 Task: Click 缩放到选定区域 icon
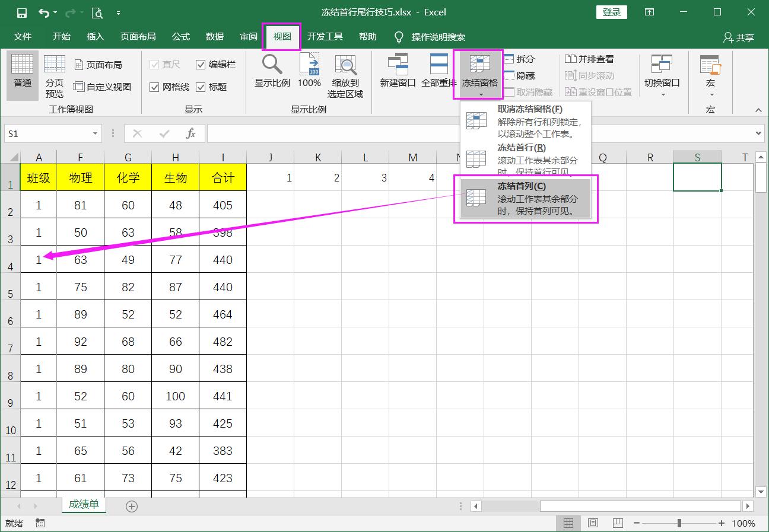tap(345, 72)
